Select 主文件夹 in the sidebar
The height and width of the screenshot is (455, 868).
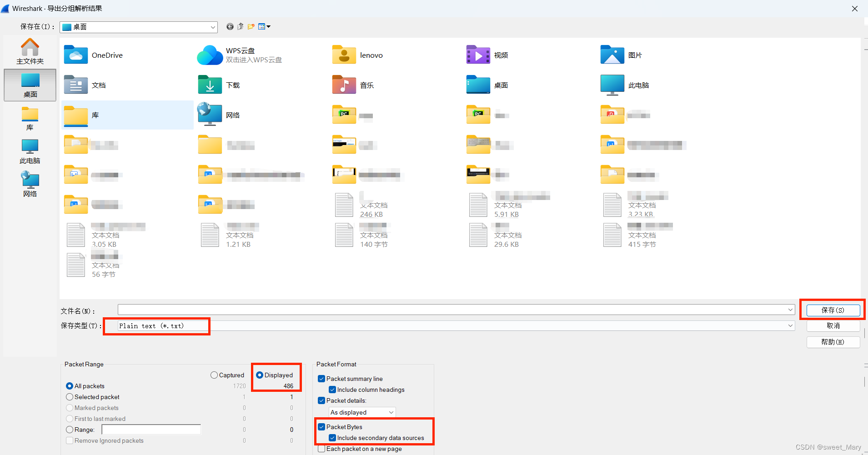tap(30, 51)
